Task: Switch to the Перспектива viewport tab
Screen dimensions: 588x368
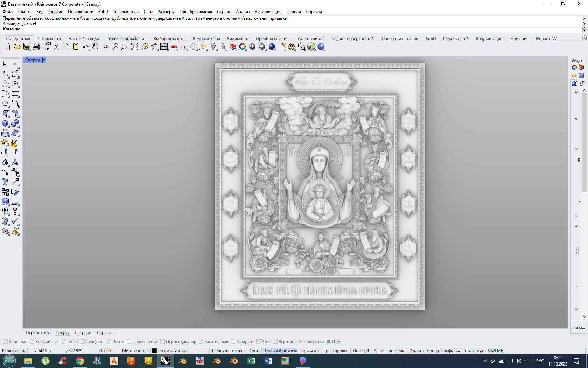Action: 38,333
